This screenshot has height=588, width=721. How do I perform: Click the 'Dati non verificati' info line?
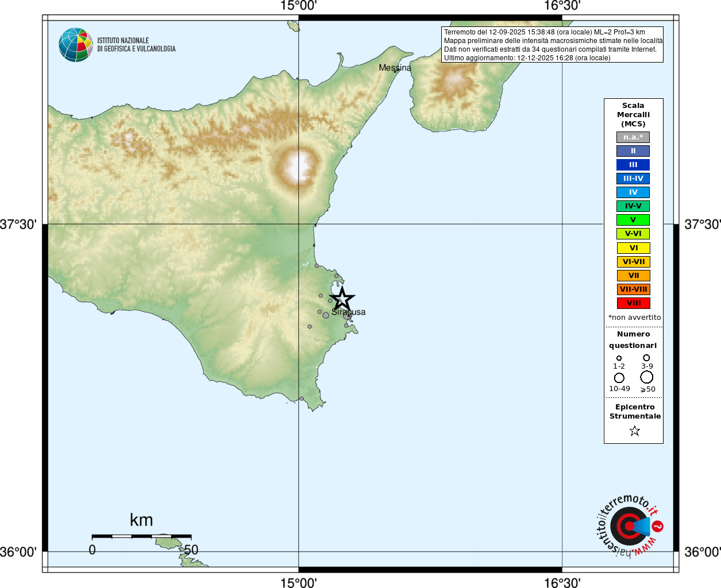pyautogui.click(x=550, y=49)
